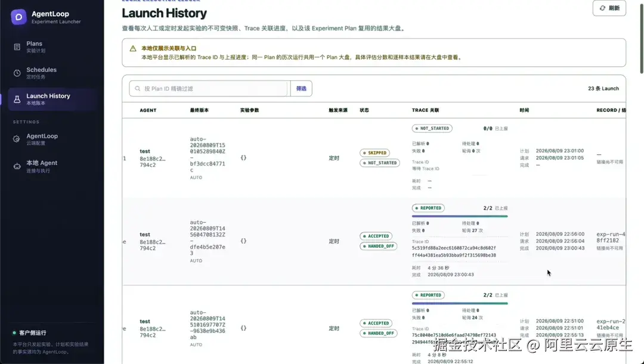Select Launch History 本地账本 menu item
The image size is (644, 364).
[x=52, y=99]
